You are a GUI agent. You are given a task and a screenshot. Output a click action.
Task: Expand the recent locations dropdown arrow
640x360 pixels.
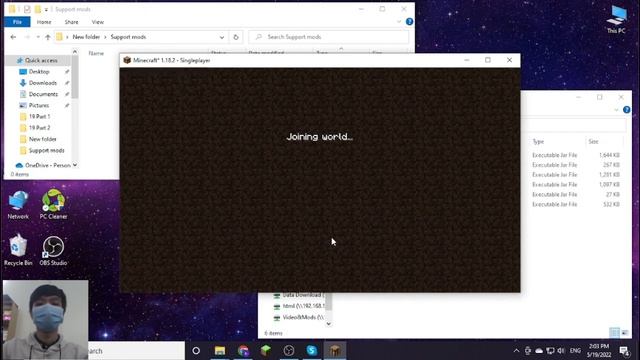click(38, 37)
